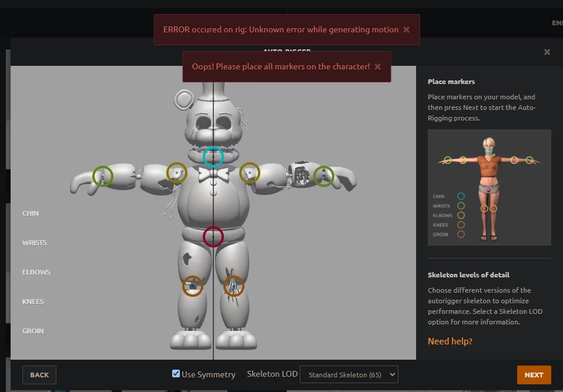The image size is (563, 392).
Task: Click the NEXT button
Action: click(x=534, y=375)
